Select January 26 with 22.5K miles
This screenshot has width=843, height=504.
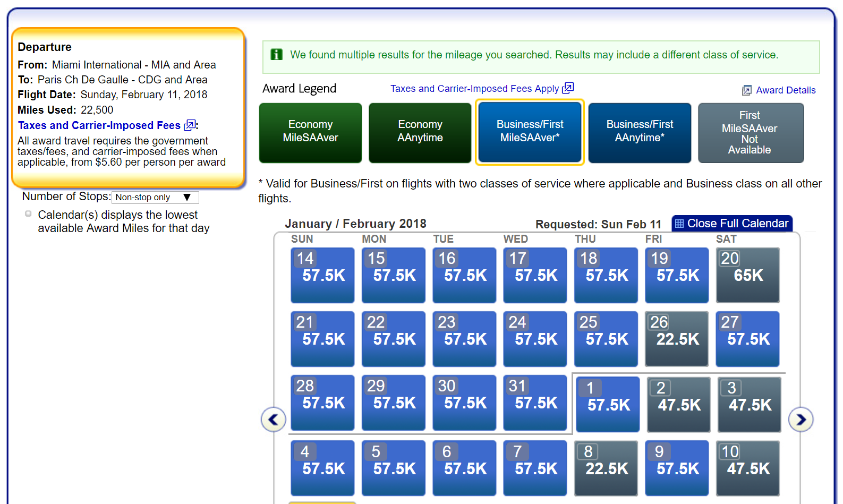click(x=677, y=339)
